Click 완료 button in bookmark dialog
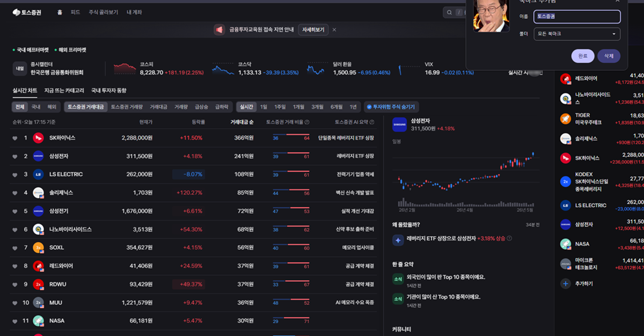 point(582,56)
